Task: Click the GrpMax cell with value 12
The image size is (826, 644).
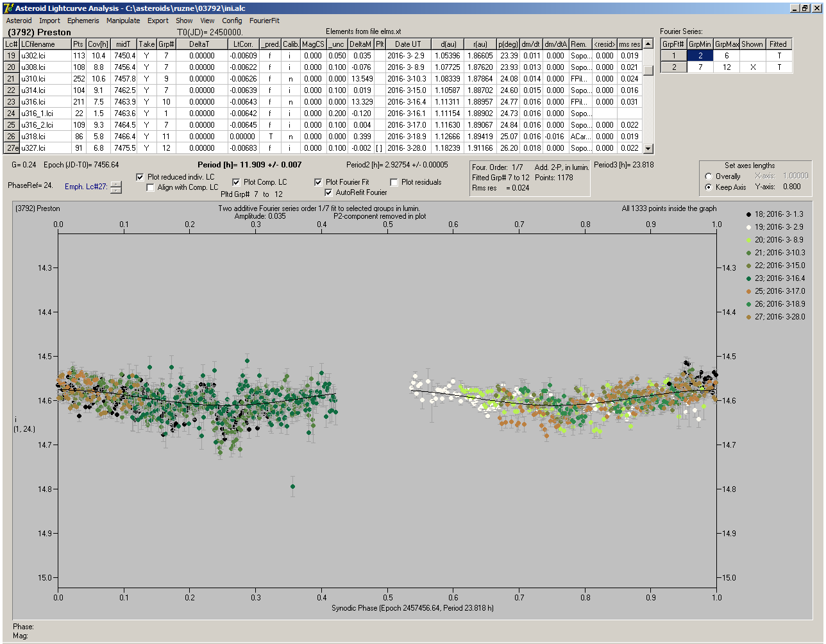Action: coord(727,67)
